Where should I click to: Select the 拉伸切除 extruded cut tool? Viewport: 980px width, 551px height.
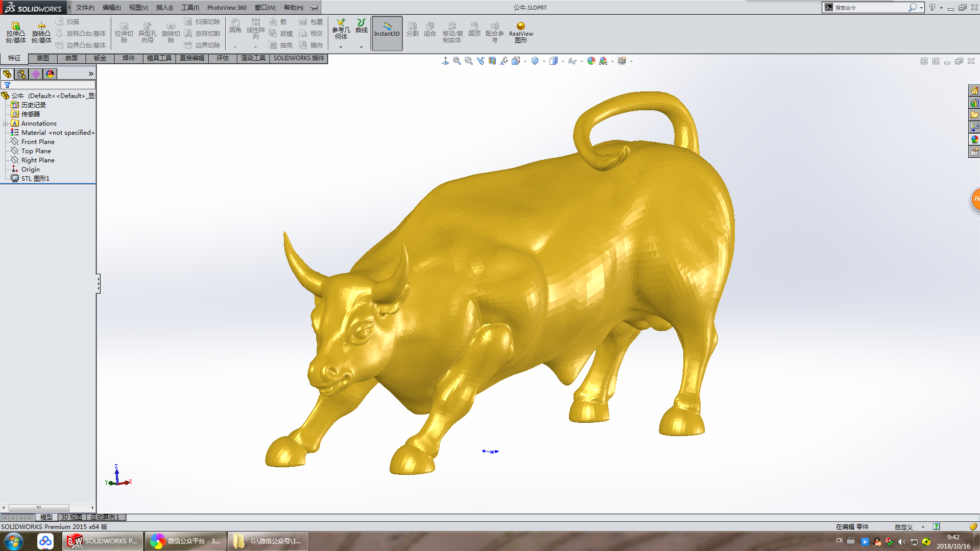[124, 33]
